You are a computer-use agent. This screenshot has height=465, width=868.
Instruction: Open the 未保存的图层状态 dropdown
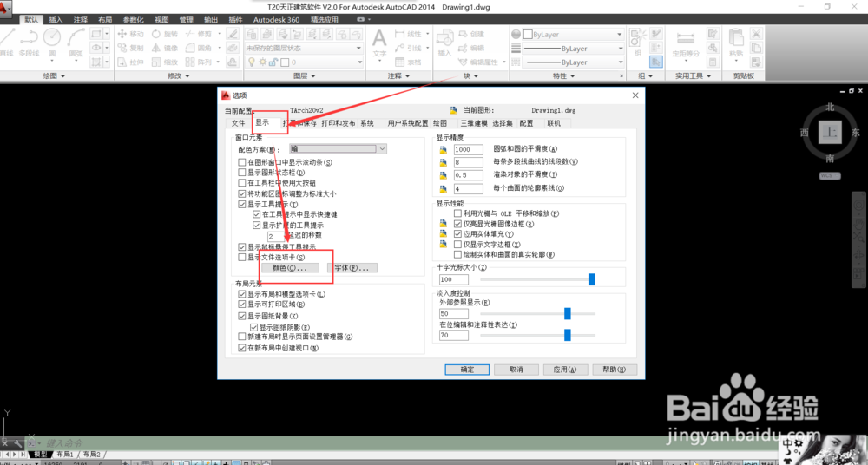click(x=303, y=49)
